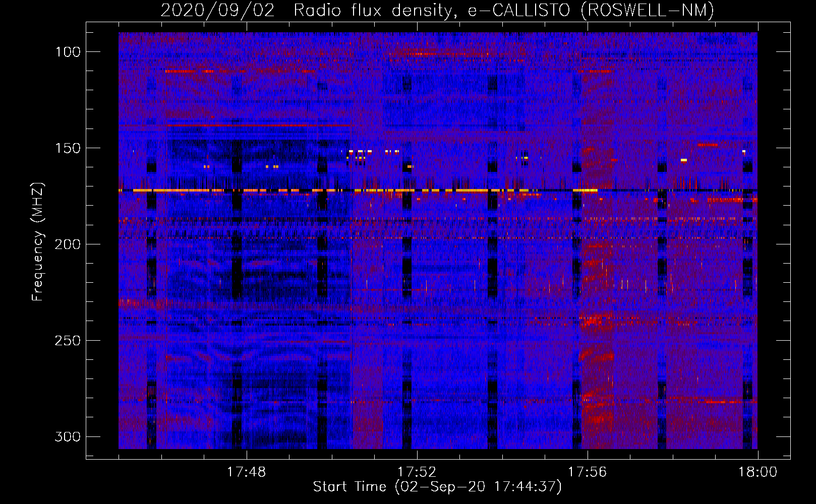Click the plot title "Radio flux density, e-CALLISTO (ROSWELL-NM)"
This screenshot has width=816, height=504.
(504, 10)
